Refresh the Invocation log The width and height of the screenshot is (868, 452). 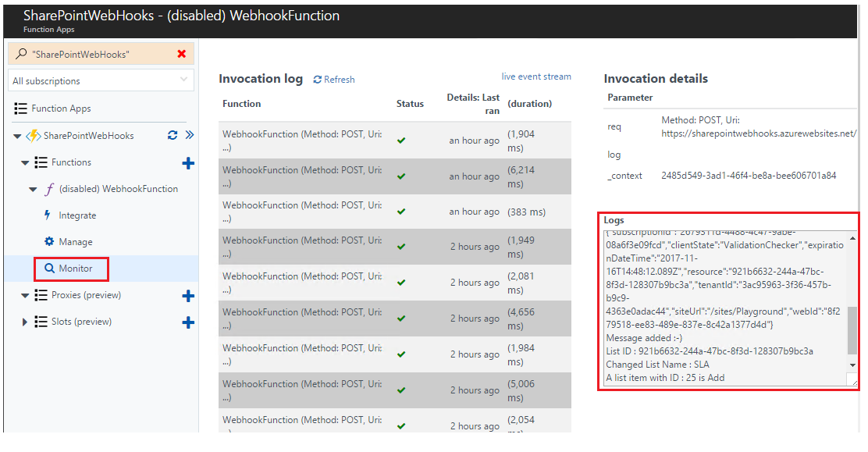[x=334, y=79]
